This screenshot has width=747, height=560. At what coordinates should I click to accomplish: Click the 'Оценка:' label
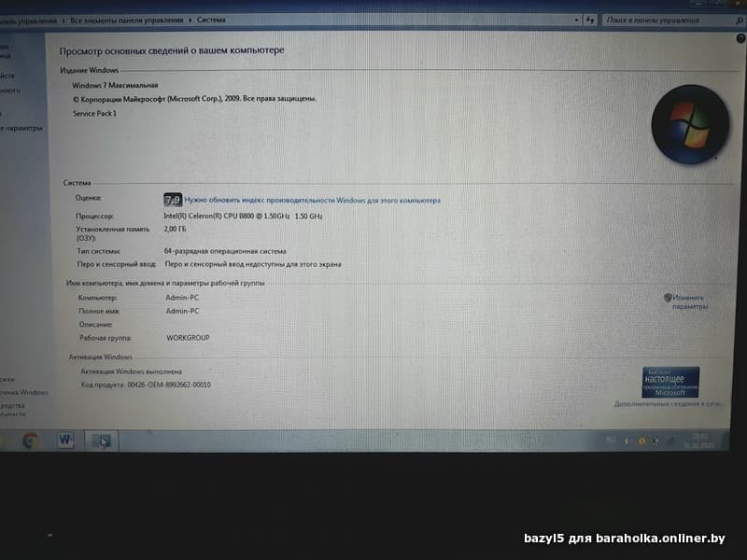88,198
